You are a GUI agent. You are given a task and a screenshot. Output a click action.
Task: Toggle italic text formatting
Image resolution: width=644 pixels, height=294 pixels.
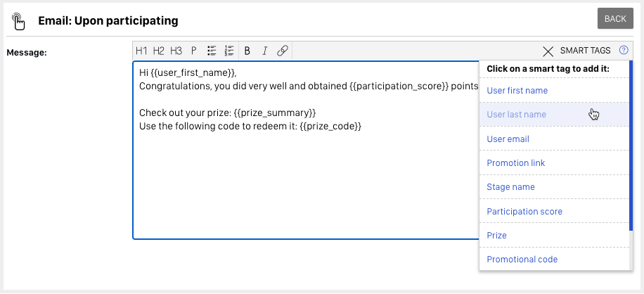264,51
